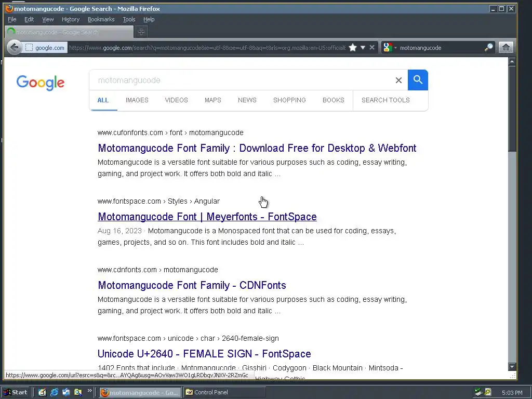The image size is (532, 399).
Task: Open the URL history dropdown arrow
Action: click(363, 47)
